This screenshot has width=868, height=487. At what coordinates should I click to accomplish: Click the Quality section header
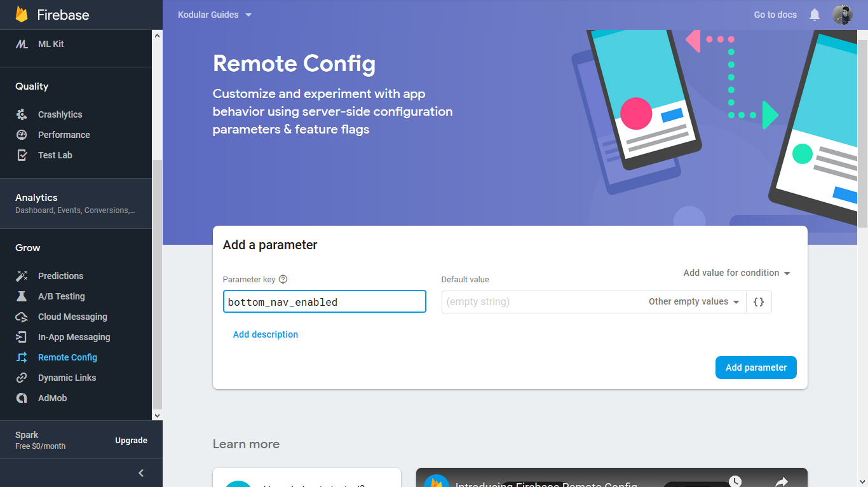pos(32,86)
